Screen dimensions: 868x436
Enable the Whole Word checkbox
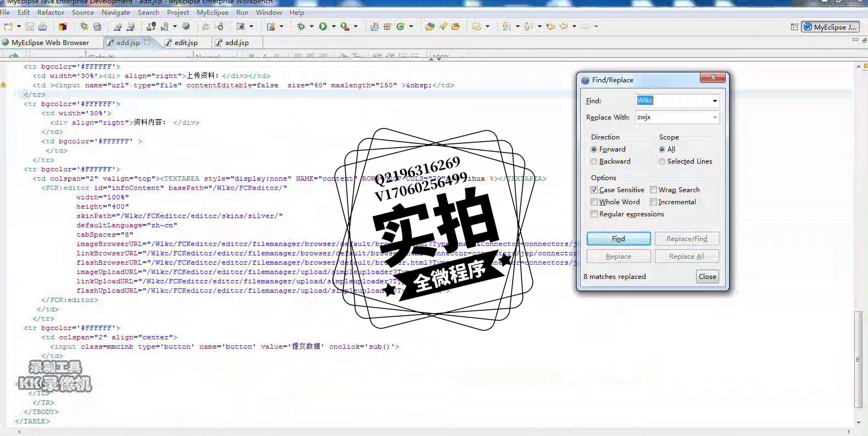pyautogui.click(x=594, y=202)
